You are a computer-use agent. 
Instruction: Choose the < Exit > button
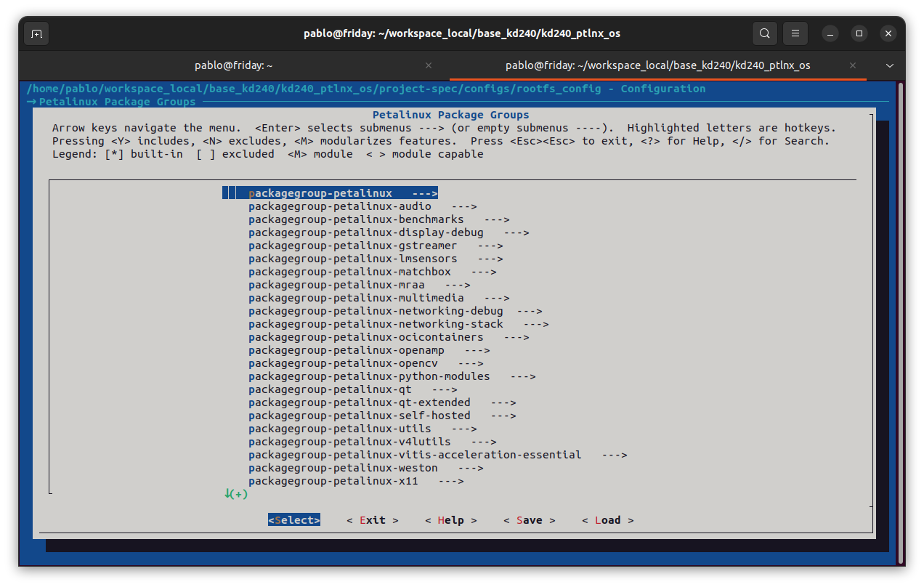tap(373, 520)
